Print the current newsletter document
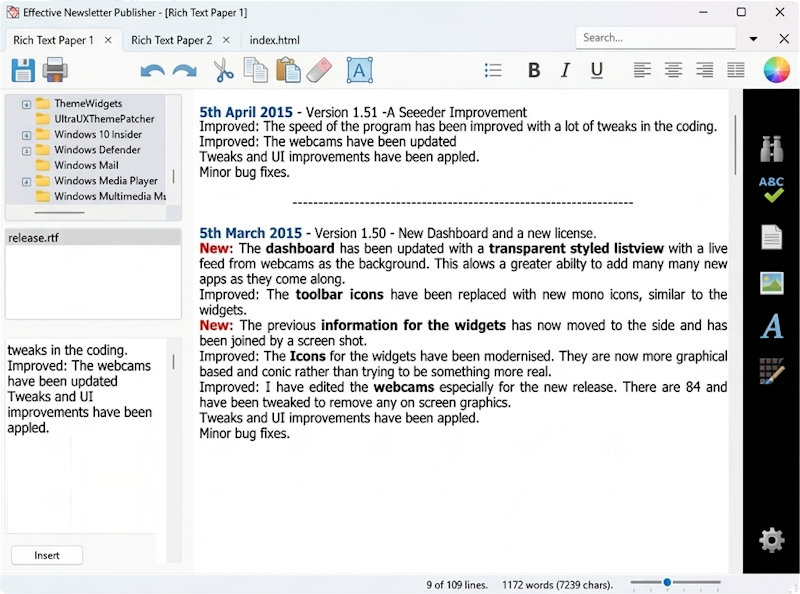 pos(57,69)
